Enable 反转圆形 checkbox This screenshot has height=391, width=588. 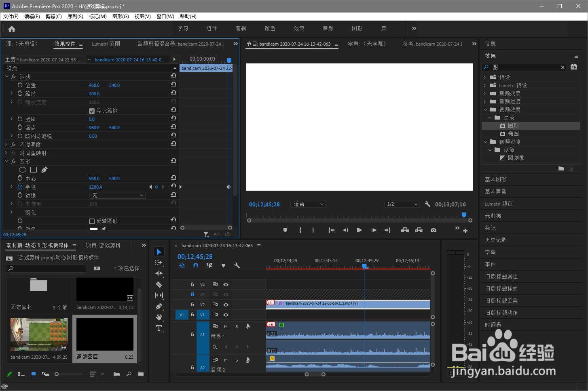coord(92,221)
